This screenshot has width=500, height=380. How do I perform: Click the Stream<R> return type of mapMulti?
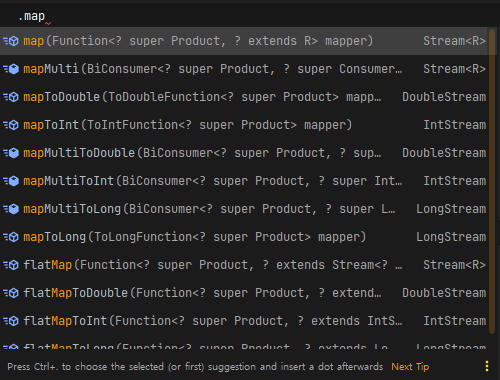pos(454,69)
